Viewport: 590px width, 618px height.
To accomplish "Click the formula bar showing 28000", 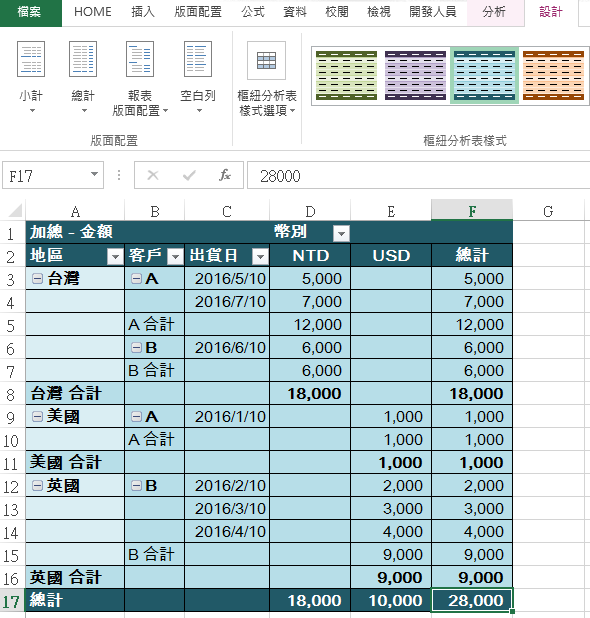I will pos(419,175).
